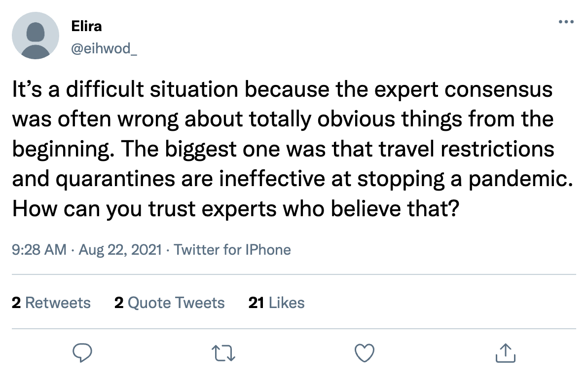The height and width of the screenshot is (389, 588).
Task: Retweet using the arrows icon
Action: coord(223,353)
